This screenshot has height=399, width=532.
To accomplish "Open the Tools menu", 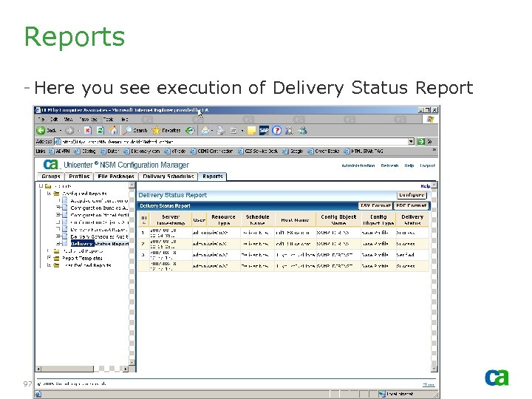I will tap(108, 120).
